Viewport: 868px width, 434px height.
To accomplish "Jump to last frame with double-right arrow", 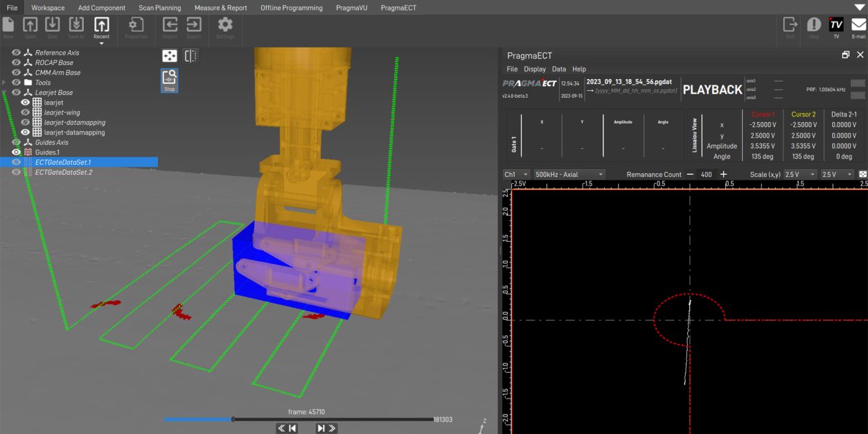I will click(x=332, y=428).
